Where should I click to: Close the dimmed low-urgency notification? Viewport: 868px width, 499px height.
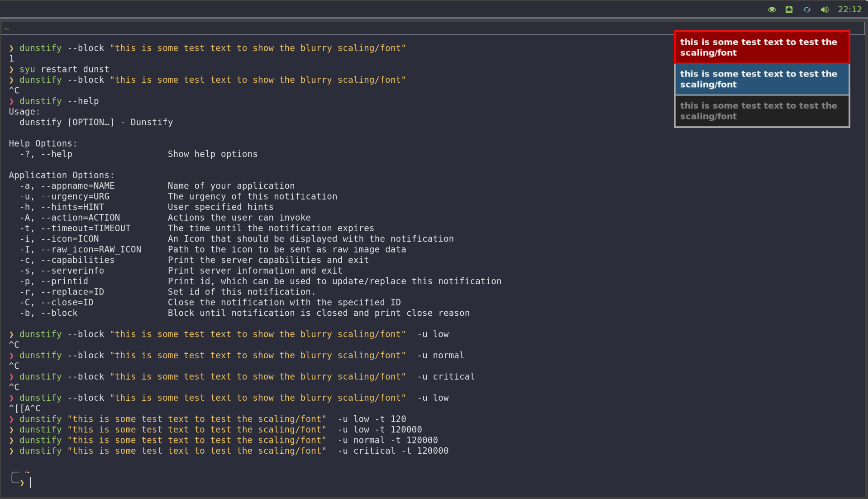tap(762, 111)
